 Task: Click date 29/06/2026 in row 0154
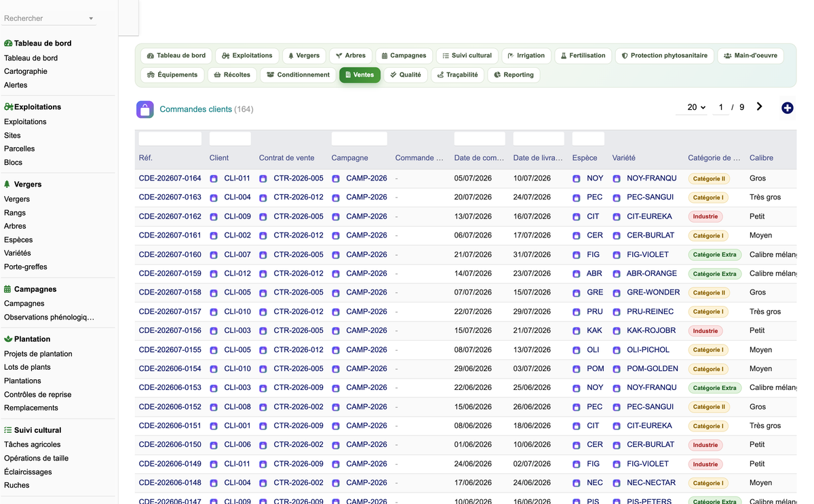point(473,368)
